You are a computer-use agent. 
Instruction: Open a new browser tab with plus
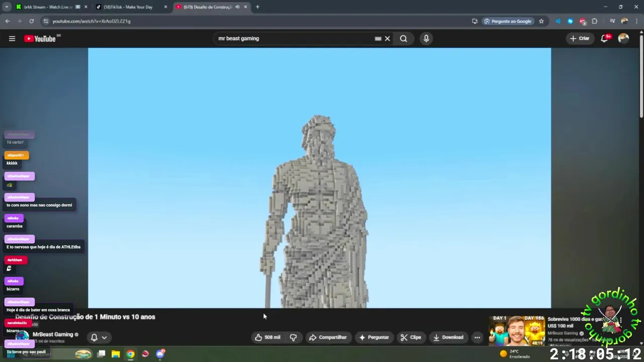[258, 7]
